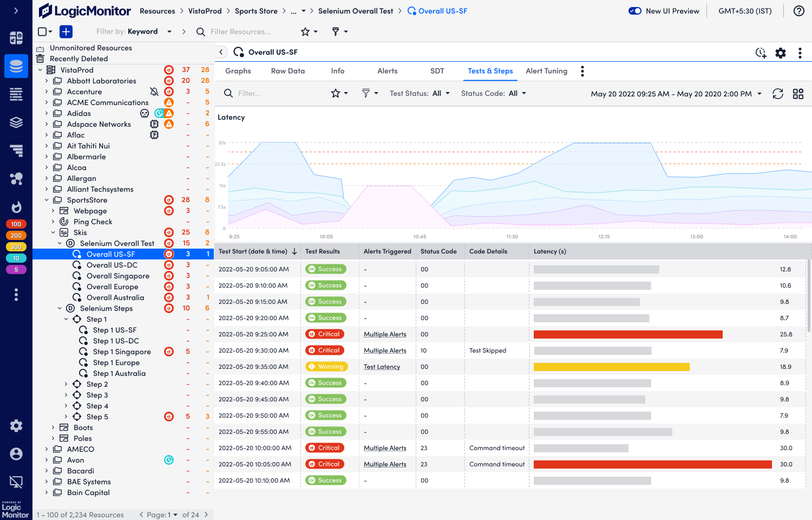Collapse the SportsStore group

47,200
